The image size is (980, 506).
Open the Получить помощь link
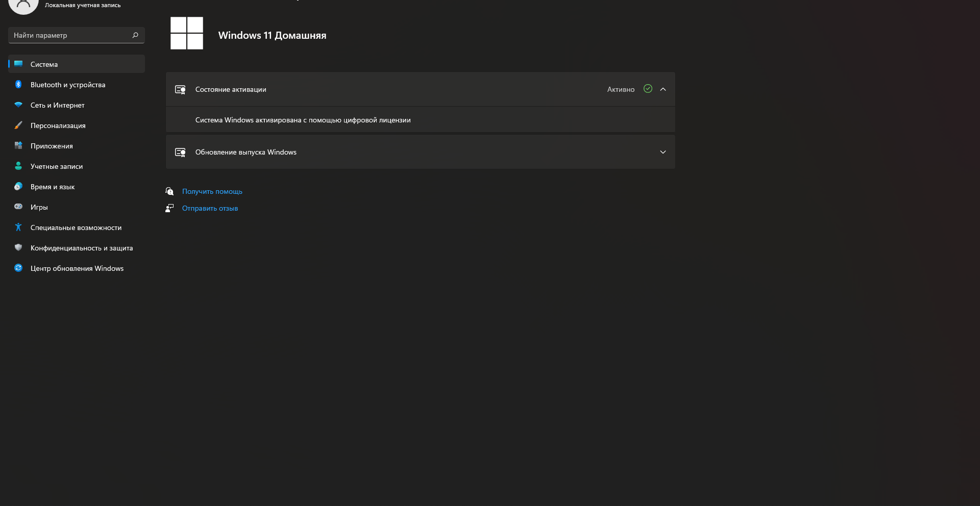pos(212,191)
